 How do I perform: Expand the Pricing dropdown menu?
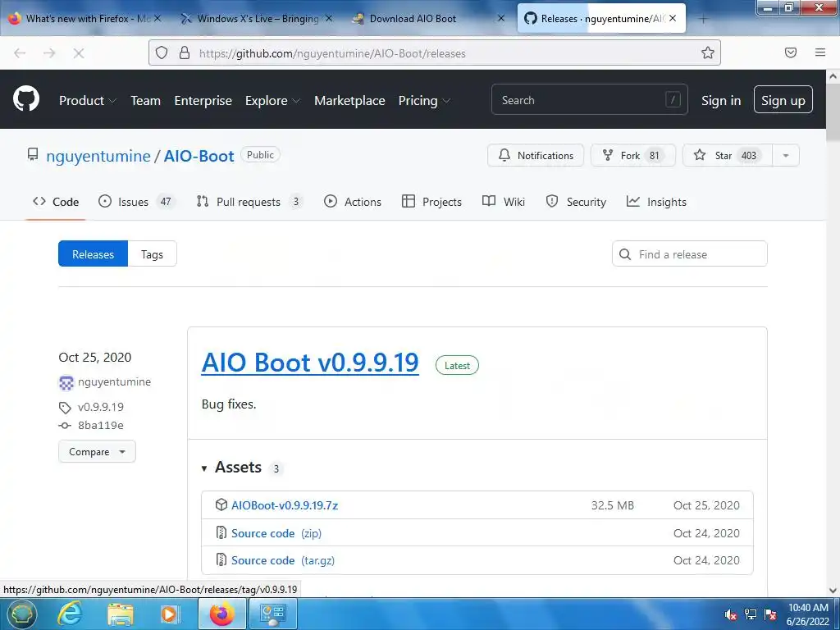pyautogui.click(x=424, y=100)
